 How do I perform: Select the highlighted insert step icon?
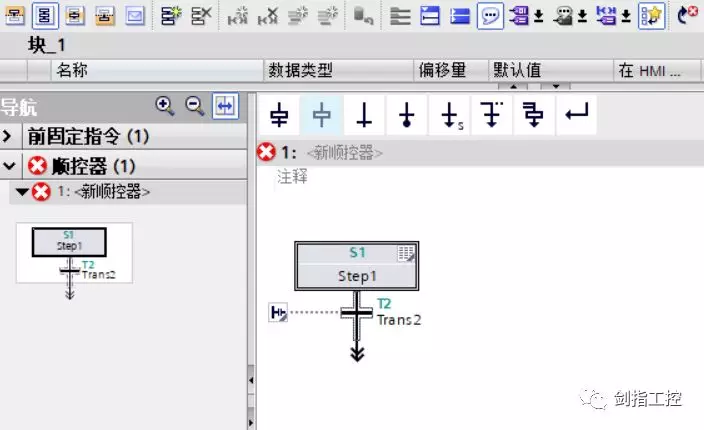click(x=321, y=116)
